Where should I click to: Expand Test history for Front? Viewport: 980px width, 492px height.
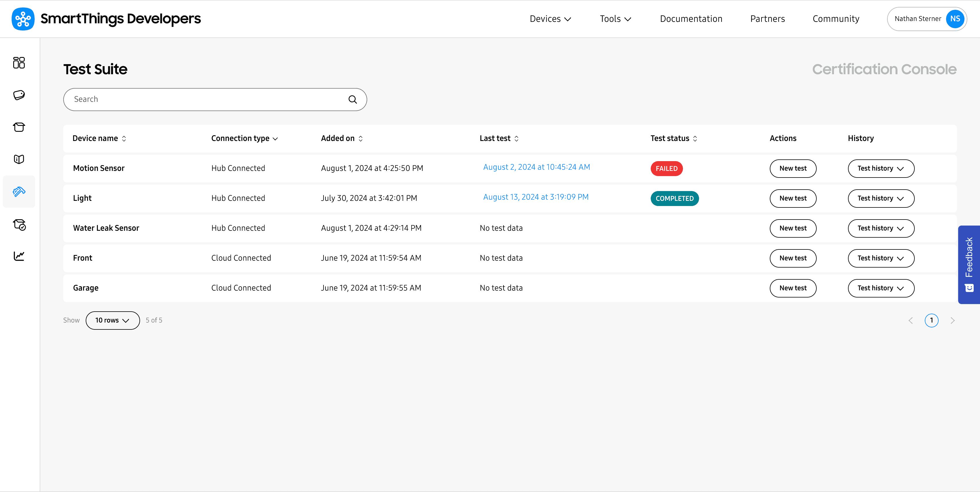click(x=881, y=258)
